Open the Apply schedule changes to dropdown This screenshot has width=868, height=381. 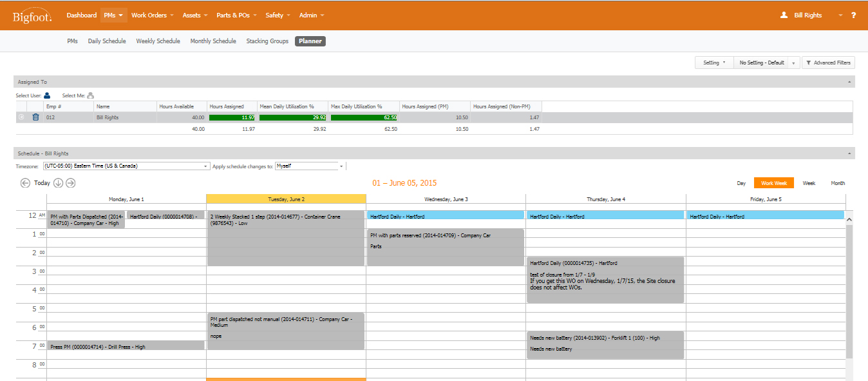click(310, 166)
